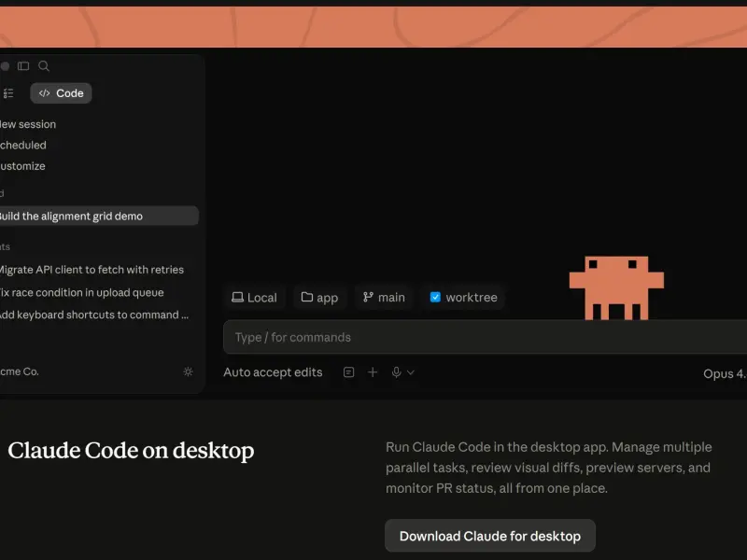Click the note icon next to Auto accept edits
Viewport: 747px width, 560px height.
point(348,372)
